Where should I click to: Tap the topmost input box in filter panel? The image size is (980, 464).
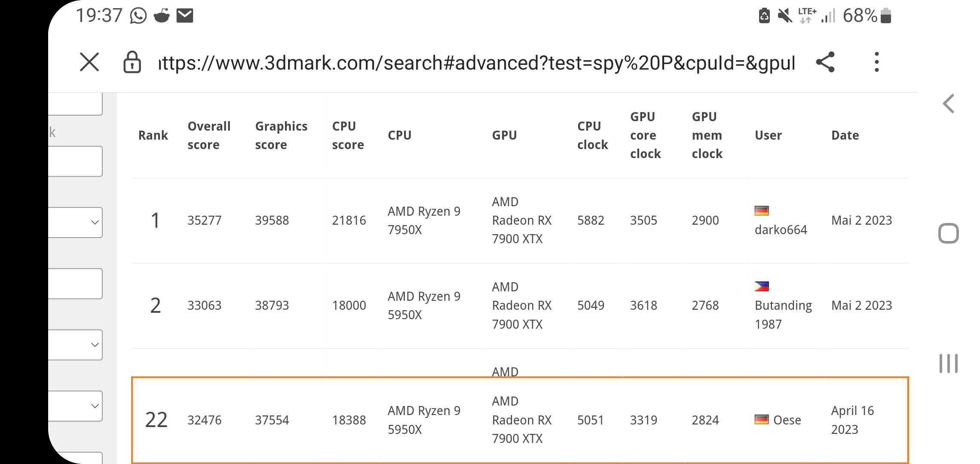point(75,104)
